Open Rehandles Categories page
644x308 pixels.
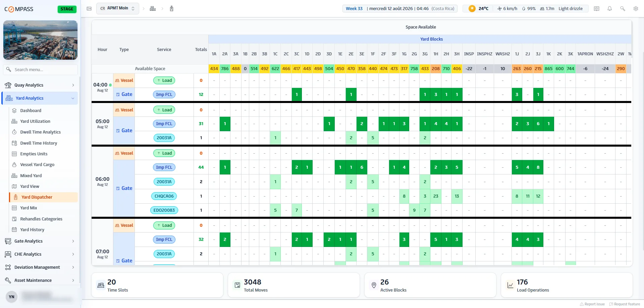44,219
